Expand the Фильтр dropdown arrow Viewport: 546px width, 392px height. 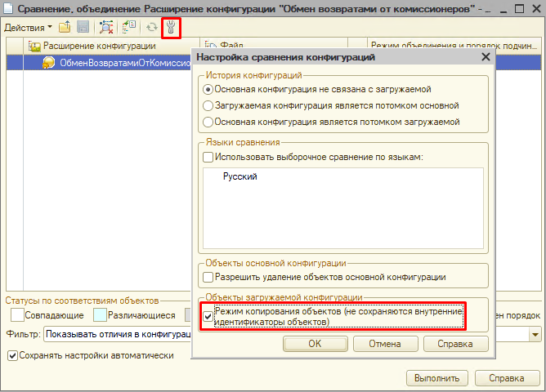(x=535, y=335)
